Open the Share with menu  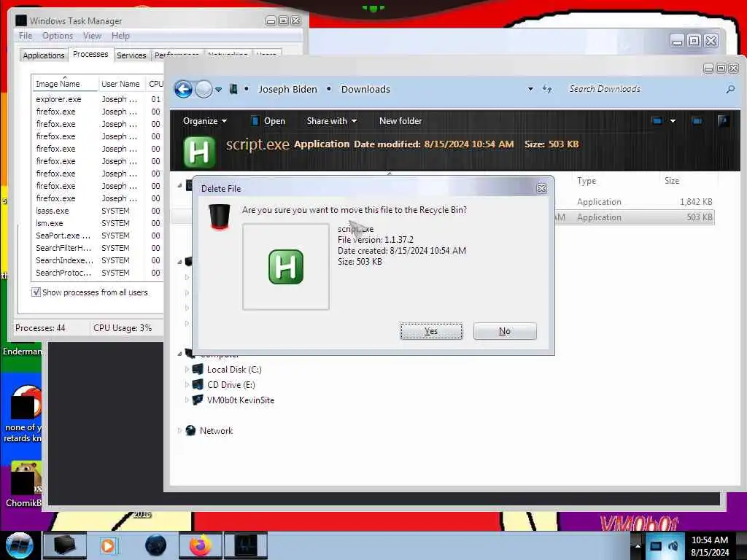pyautogui.click(x=332, y=121)
